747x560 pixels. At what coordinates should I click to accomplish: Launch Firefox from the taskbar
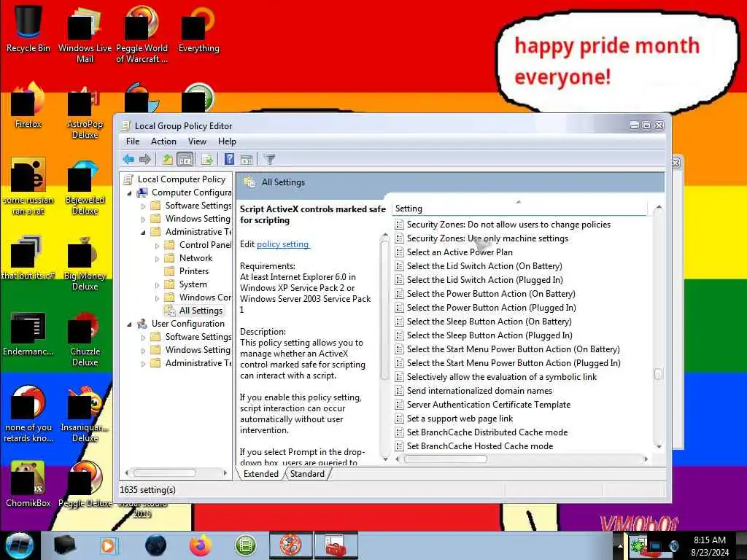tap(201, 545)
